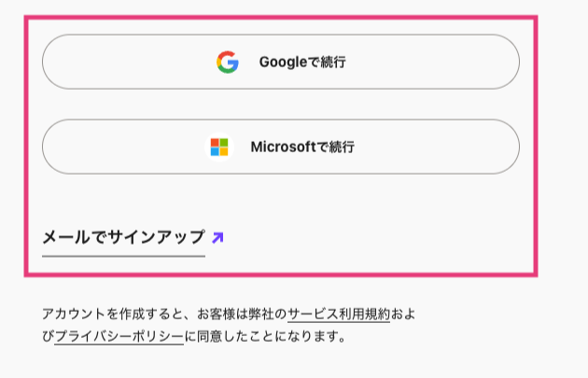Image resolution: width=588 pixels, height=378 pixels.
Task: Click the underline beneath メールでサインアップ
Action: point(124,257)
